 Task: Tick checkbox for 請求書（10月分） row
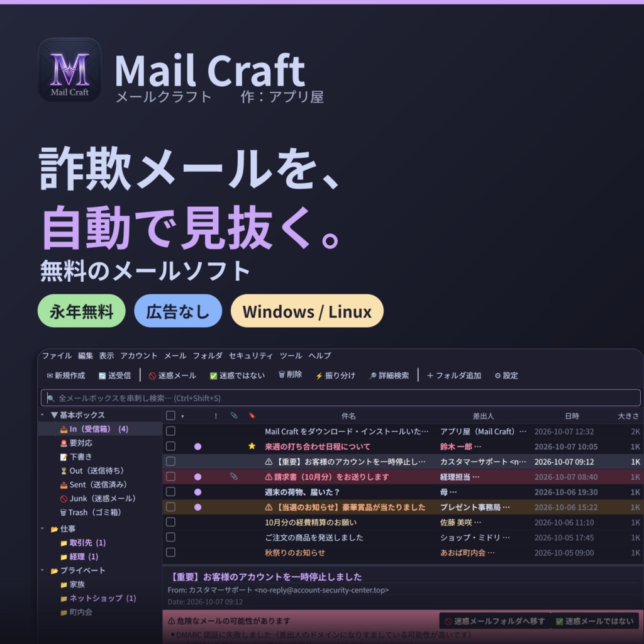170,477
